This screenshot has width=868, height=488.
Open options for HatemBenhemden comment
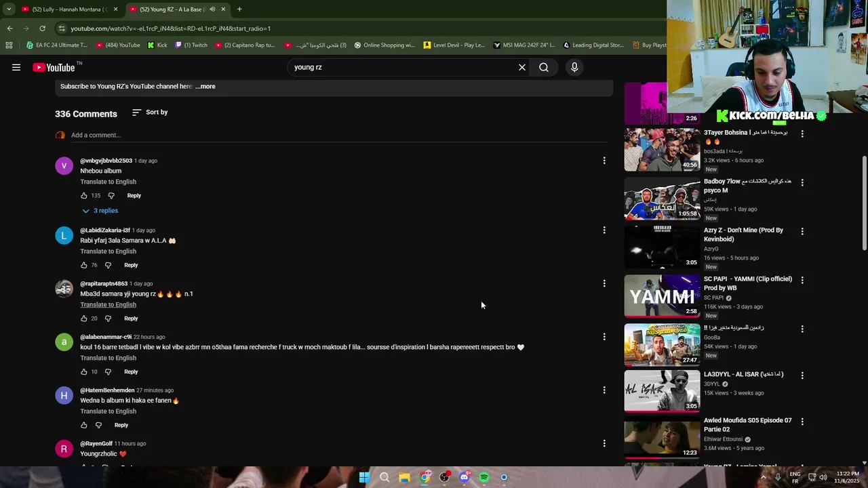pos(604,390)
